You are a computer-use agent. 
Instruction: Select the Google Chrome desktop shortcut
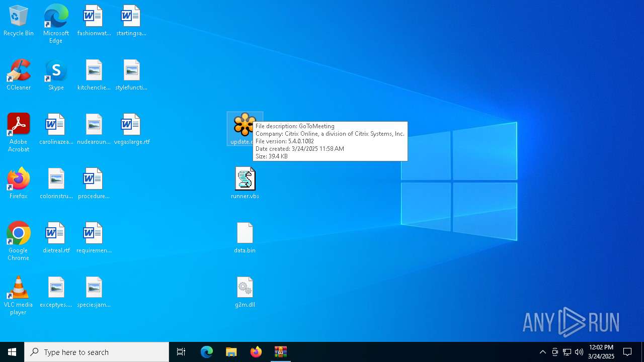tap(19, 241)
